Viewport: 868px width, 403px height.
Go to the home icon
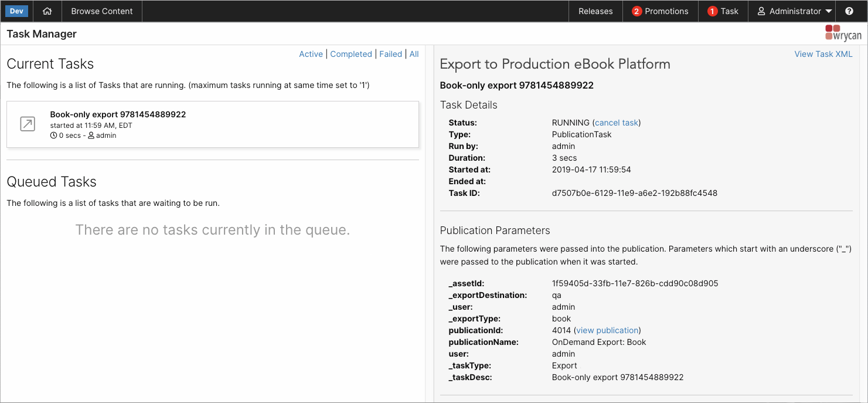[x=47, y=11]
